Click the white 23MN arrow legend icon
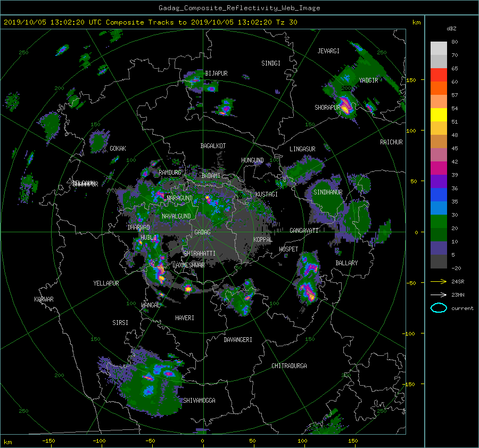The width and height of the screenshot is (479, 448). click(439, 295)
